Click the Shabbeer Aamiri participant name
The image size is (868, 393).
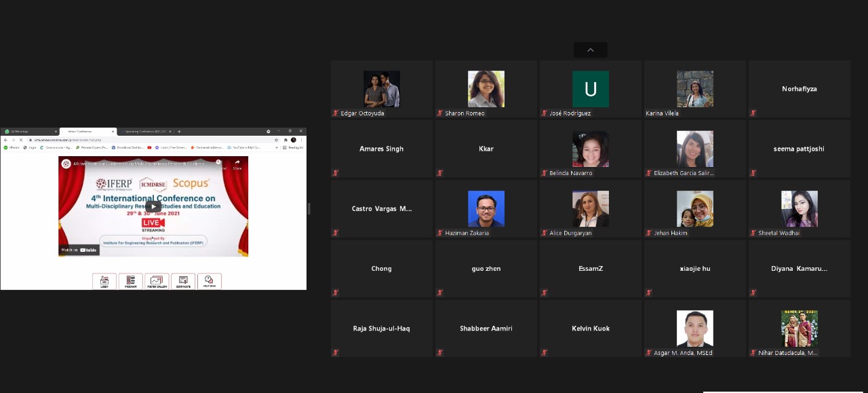pyautogui.click(x=486, y=328)
